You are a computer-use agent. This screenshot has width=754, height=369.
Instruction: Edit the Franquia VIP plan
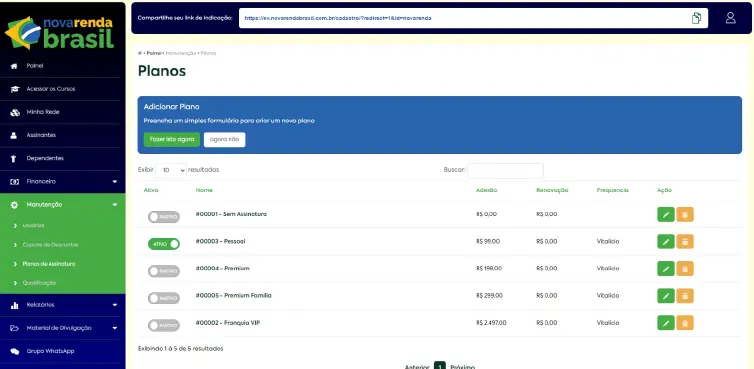pyautogui.click(x=666, y=323)
